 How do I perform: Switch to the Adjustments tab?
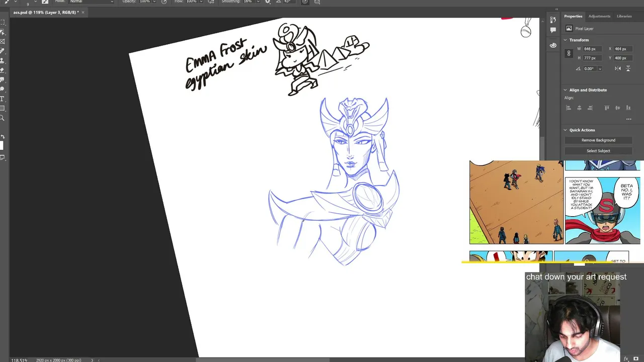tap(599, 16)
